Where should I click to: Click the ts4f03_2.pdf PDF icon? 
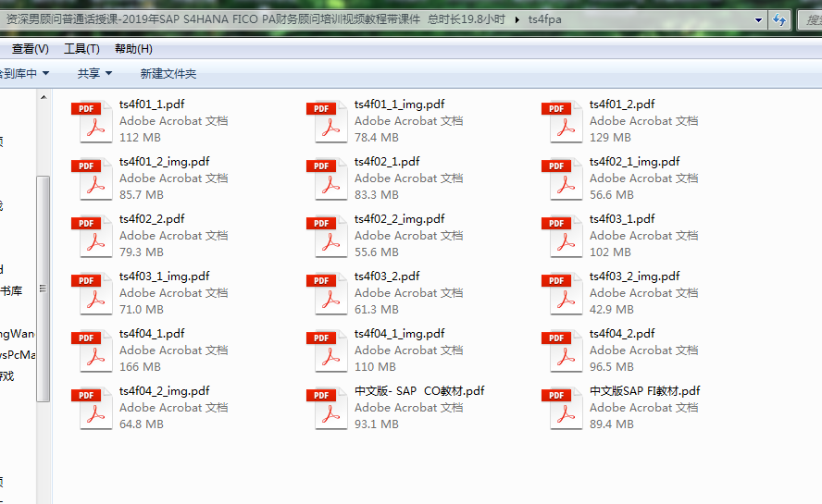pyautogui.click(x=326, y=293)
